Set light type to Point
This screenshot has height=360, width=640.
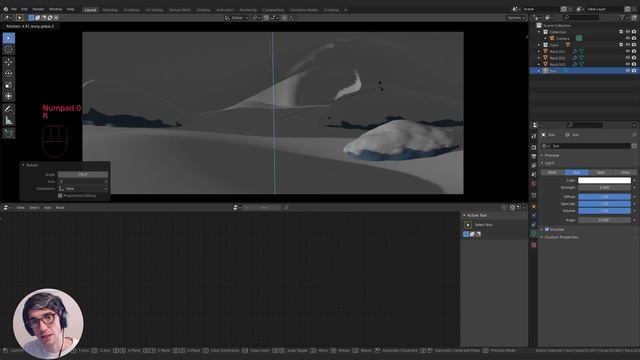tap(553, 173)
